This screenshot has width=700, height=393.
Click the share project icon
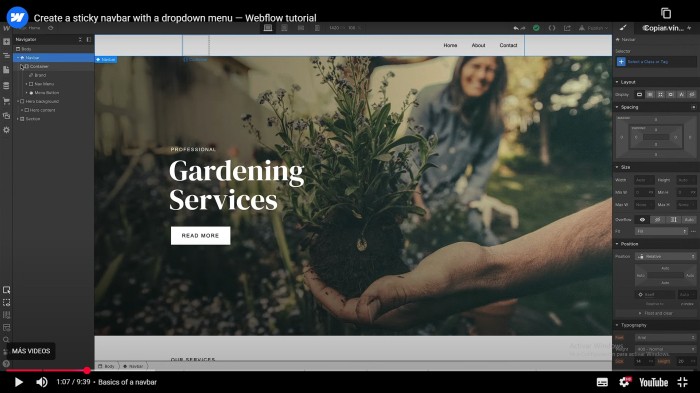click(x=567, y=28)
